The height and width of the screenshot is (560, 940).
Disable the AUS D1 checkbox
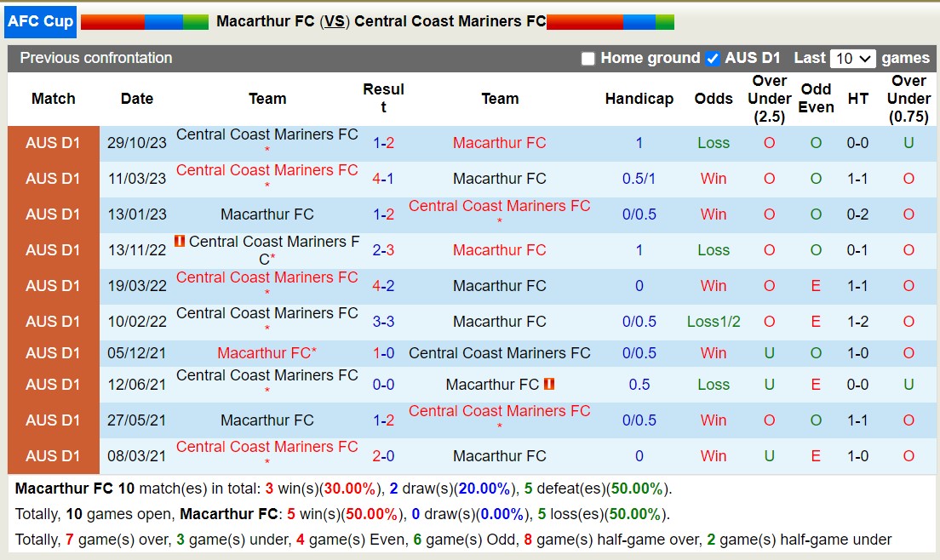coord(713,58)
